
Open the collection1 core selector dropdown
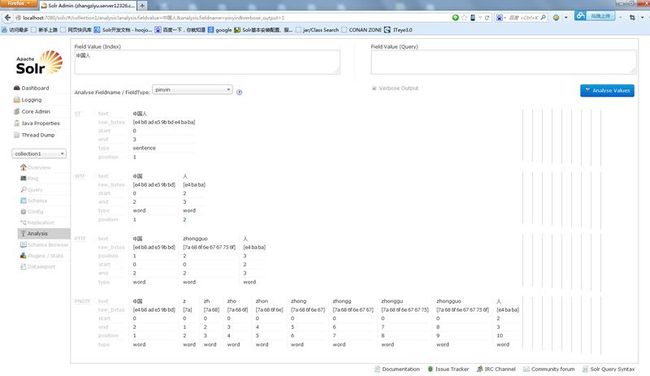tap(39, 154)
